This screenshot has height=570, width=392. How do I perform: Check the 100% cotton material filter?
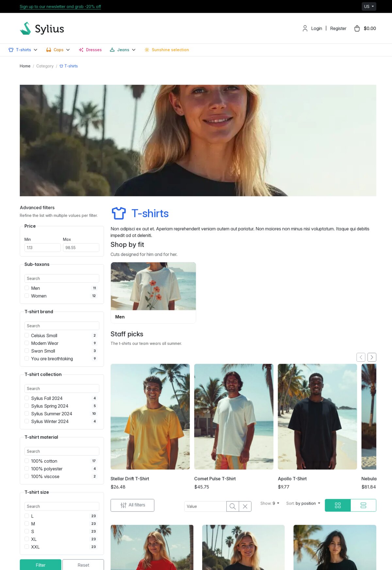(x=27, y=461)
